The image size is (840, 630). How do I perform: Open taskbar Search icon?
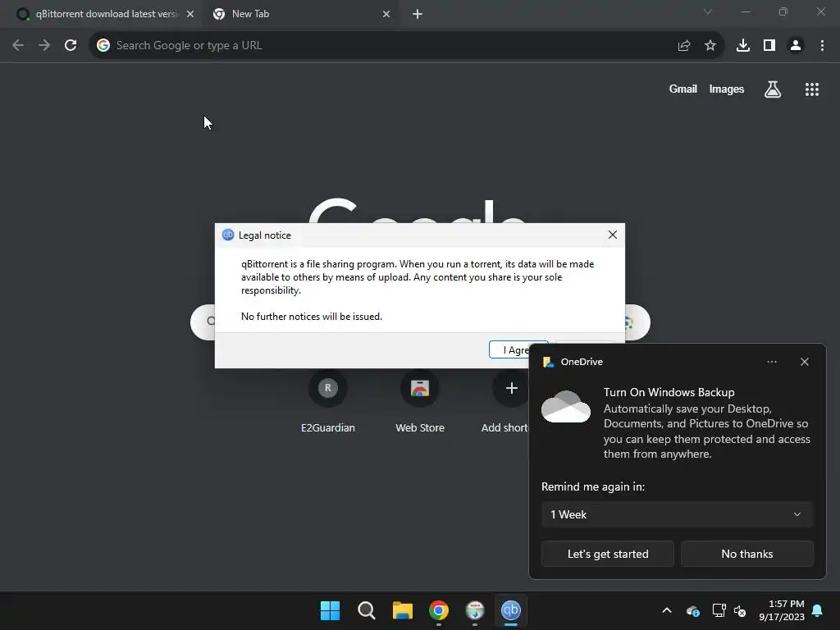367,610
